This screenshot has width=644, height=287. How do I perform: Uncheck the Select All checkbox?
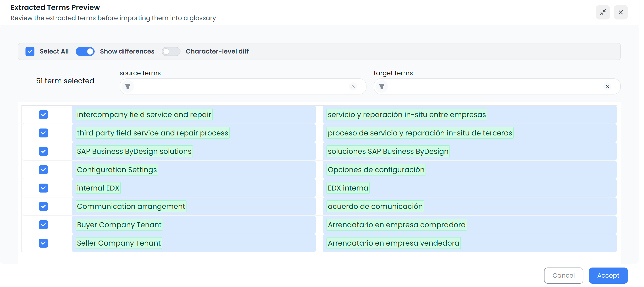tap(30, 51)
